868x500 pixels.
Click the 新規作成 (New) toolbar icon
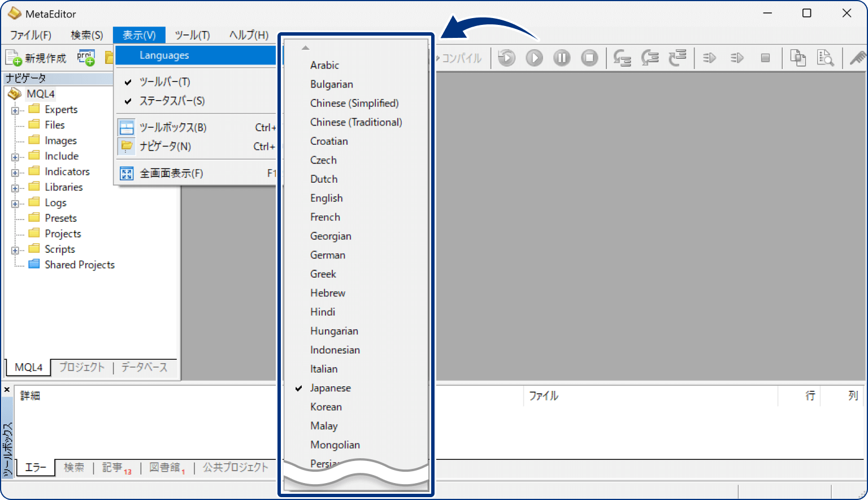tap(14, 58)
